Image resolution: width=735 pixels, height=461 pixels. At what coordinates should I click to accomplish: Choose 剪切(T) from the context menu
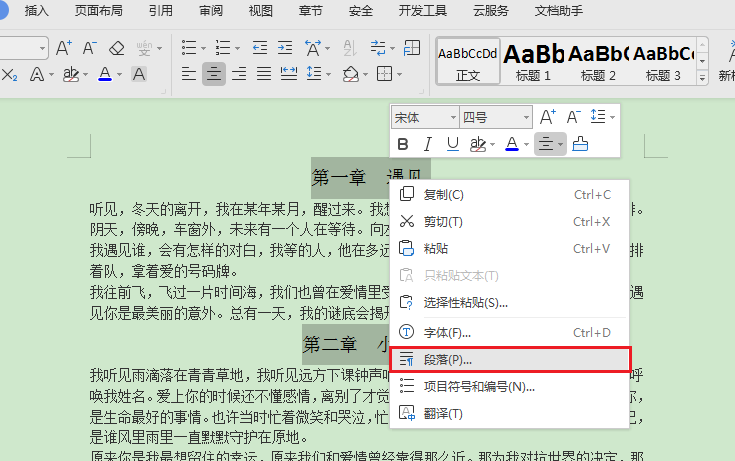[510, 221]
